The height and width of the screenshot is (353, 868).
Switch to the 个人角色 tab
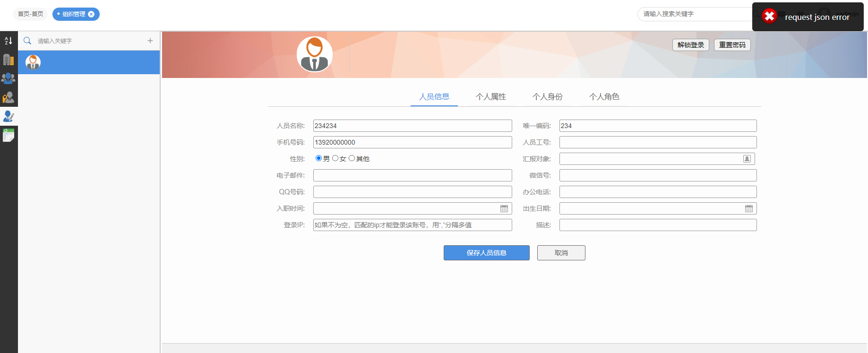point(604,97)
